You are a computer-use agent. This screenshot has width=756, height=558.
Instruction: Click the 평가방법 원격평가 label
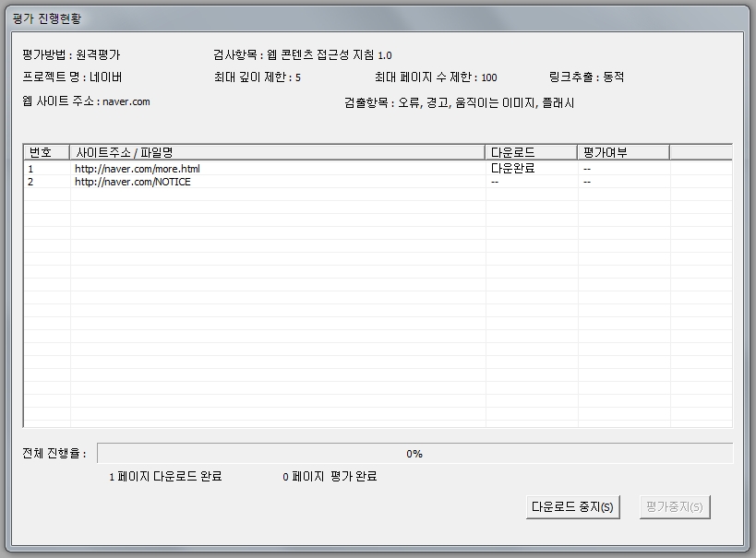pyautogui.click(x=71, y=54)
